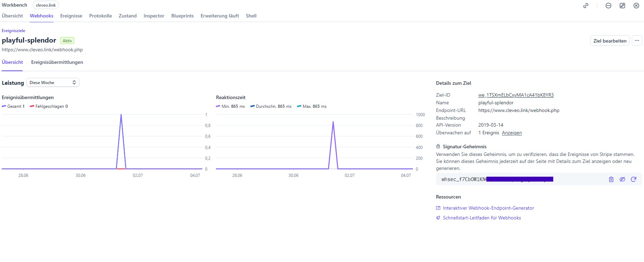The height and width of the screenshot is (262, 644).
Task: Go back via Ereignisziele breadcrumb
Action: 13,31
